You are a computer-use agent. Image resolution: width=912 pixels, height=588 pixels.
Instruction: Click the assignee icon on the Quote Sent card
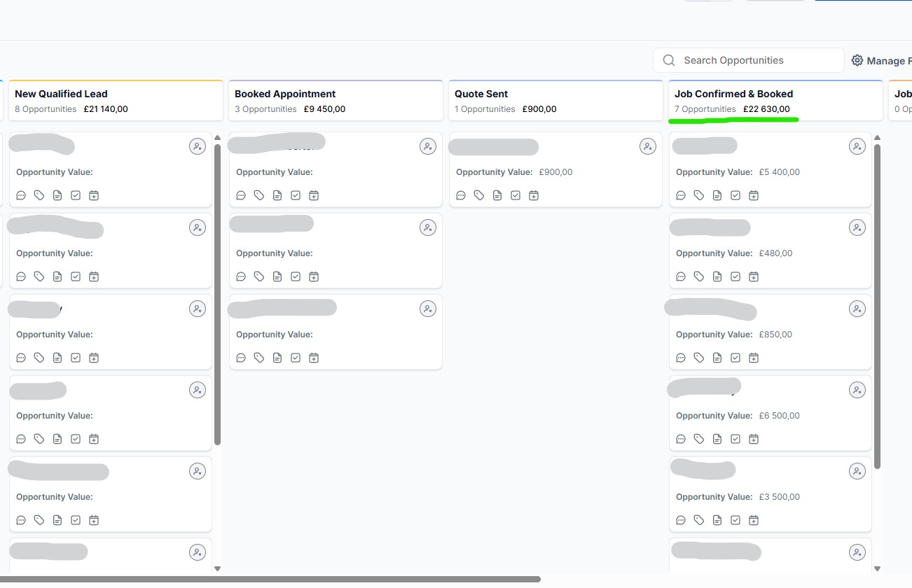(648, 146)
